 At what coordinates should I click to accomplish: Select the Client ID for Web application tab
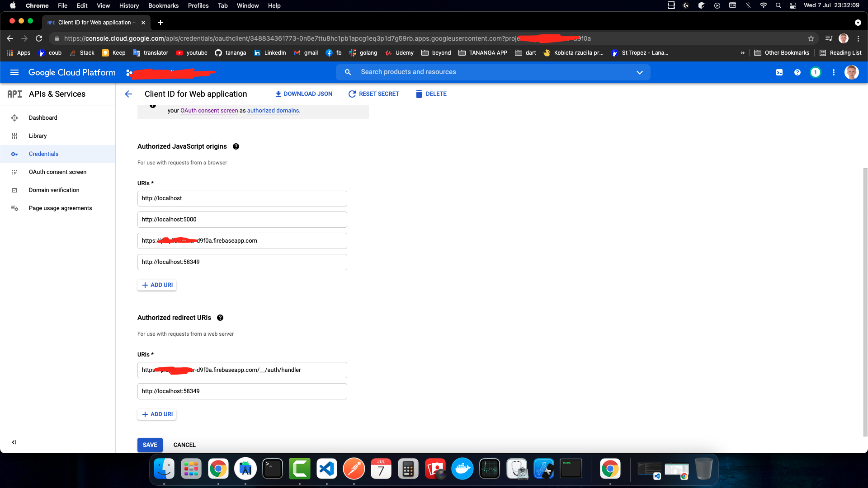[93, 22]
